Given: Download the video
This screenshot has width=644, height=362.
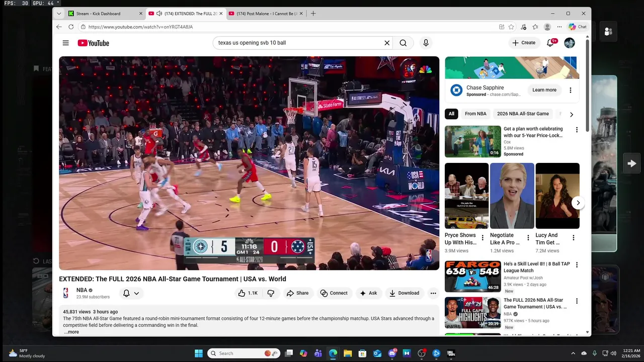Looking at the screenshot, I should pos(405,293).
